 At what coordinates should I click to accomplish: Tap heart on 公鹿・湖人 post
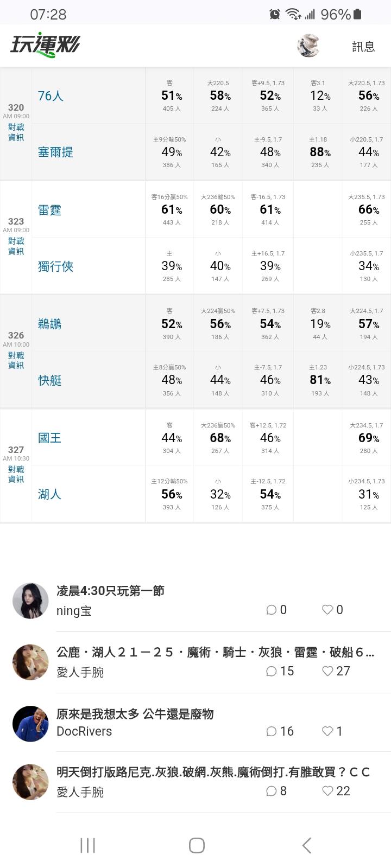tap(327, 671)
